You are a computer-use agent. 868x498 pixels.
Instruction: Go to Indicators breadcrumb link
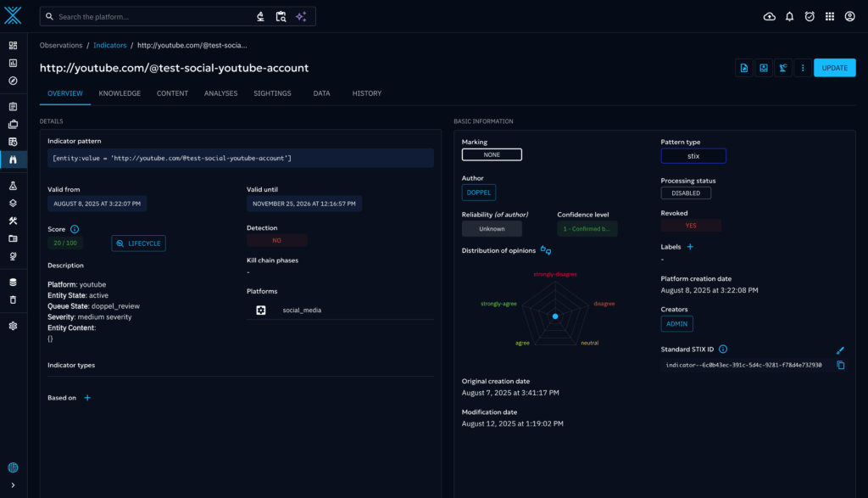tap(109, 45)
